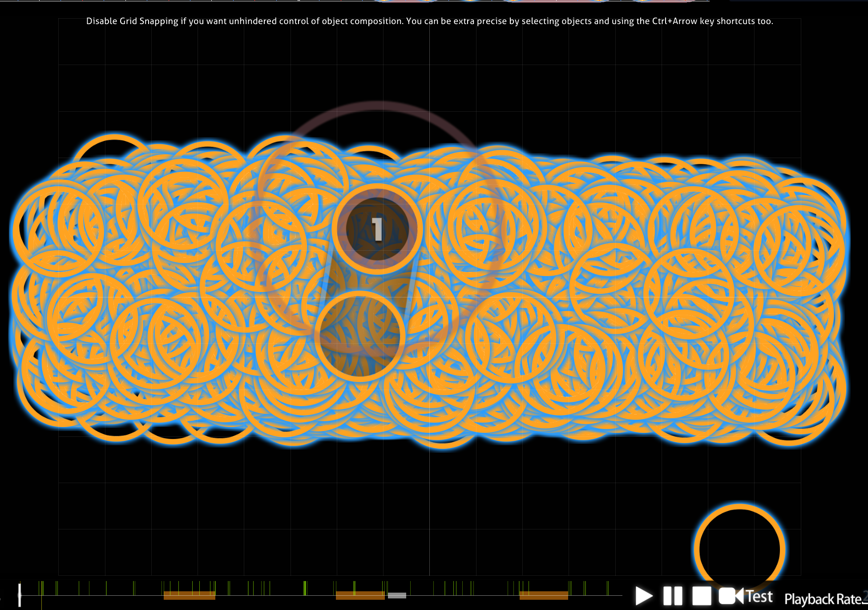This screenshot has width=868, height=610.
Task: Stop playback using the square icon
Action: tap(702, 596)
